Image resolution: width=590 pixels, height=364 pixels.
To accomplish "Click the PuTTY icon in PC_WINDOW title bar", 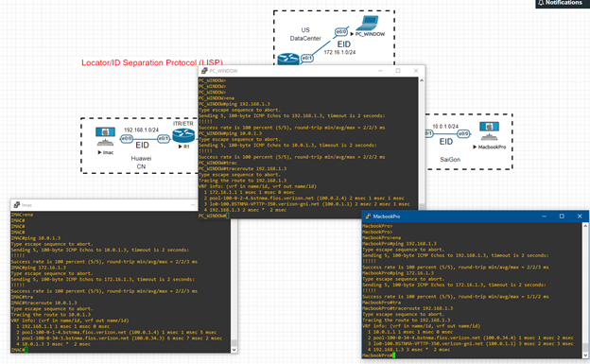I will [x=204, y=70].
